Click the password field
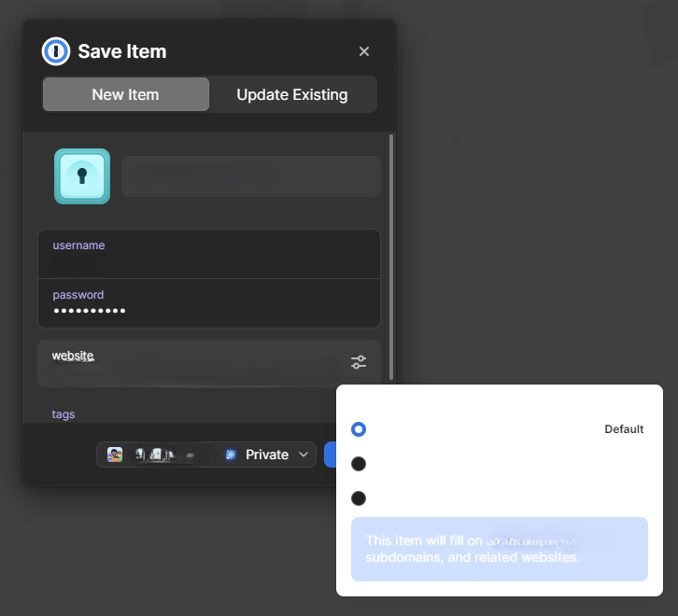 point(208,303)
